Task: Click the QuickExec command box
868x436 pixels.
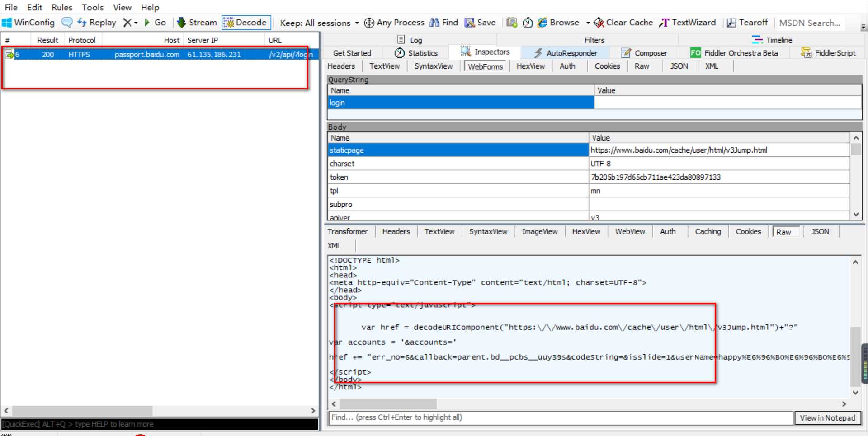Action: coord(160,424)
